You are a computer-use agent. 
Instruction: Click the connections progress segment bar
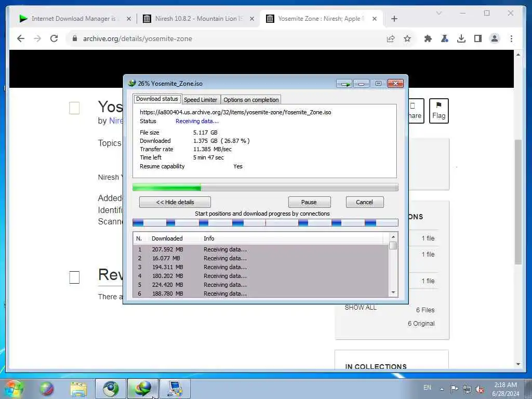(x=265, y=222)
